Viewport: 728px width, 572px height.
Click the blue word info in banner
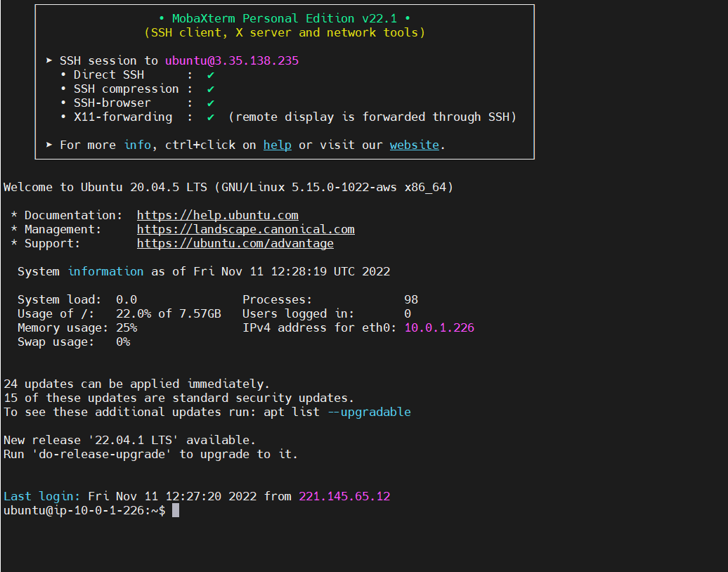(138, 145)
